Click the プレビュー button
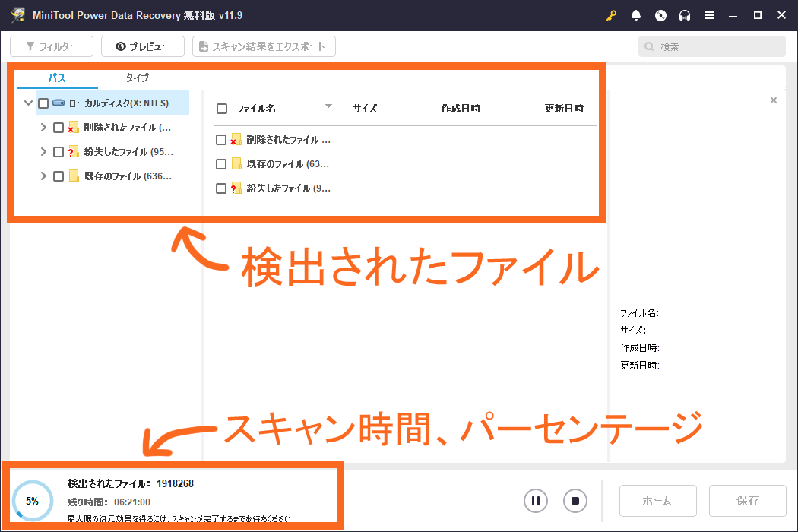 142,46
